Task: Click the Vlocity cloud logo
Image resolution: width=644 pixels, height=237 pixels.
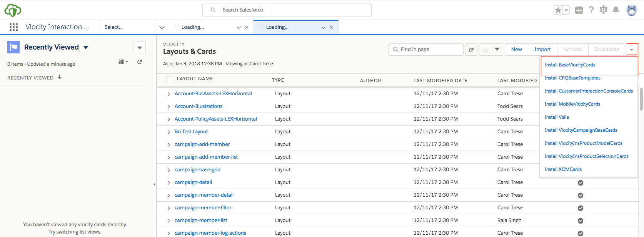Action: pyautogui.click(x=13, y=10)
